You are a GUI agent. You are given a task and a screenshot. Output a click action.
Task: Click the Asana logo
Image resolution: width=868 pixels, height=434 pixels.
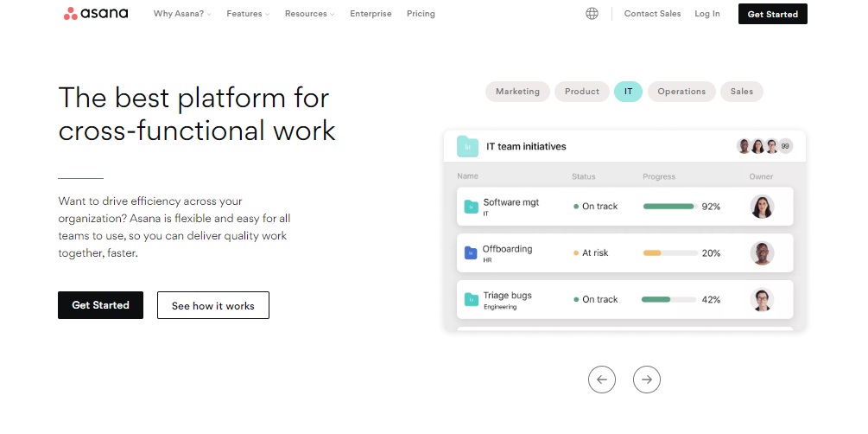point(96,13)
